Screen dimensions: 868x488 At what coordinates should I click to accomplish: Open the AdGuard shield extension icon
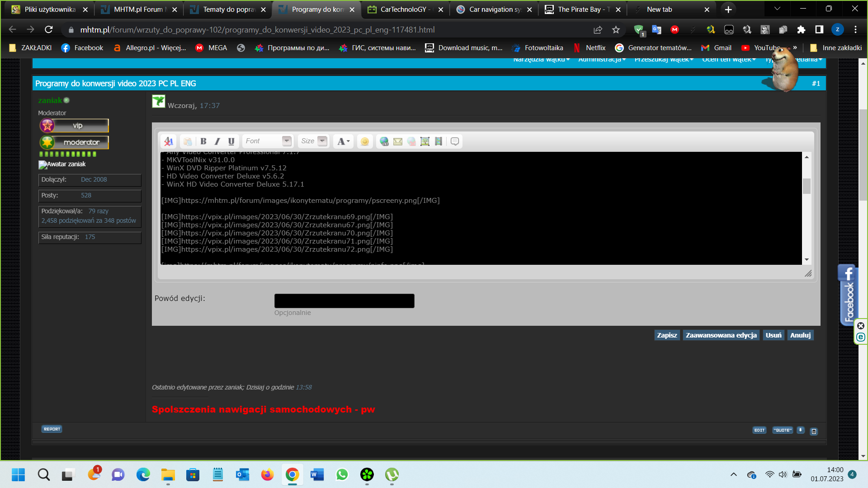point(639,29)
